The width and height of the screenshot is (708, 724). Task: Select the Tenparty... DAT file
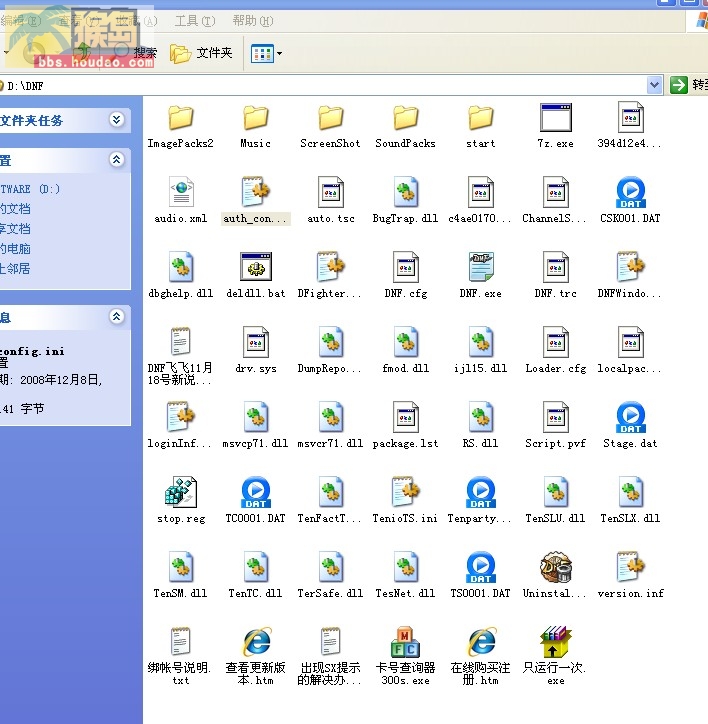click(480, 492)
